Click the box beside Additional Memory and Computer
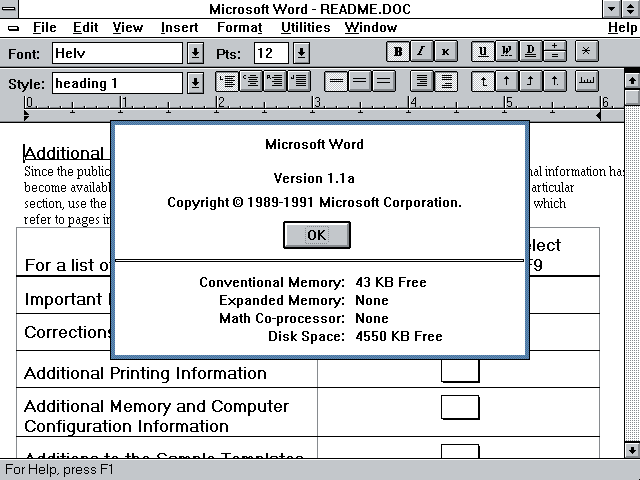This screenshot has height=480, width=640. click(x=460, y=407)
